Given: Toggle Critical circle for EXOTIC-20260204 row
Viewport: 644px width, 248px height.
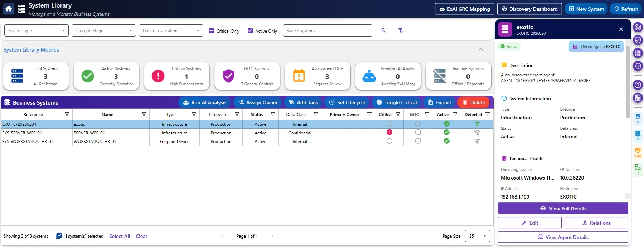Looking at the screenshot, I should [389, 124].
